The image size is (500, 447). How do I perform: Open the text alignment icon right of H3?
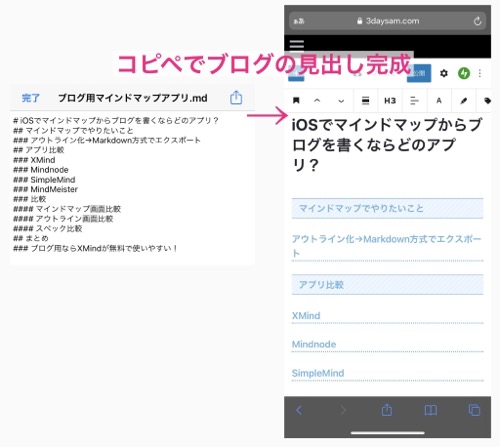(x=414, y=100)
